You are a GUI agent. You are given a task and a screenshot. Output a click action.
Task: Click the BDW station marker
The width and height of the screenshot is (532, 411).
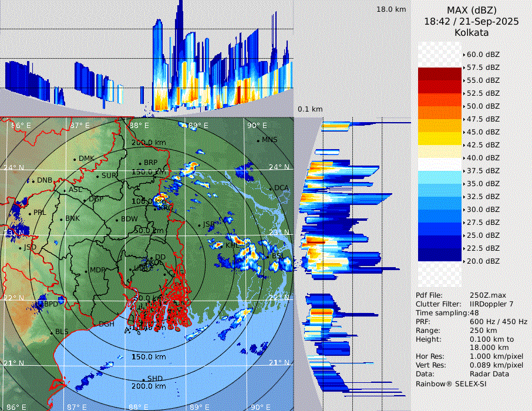pyautogui.click(x=117, y=220)
